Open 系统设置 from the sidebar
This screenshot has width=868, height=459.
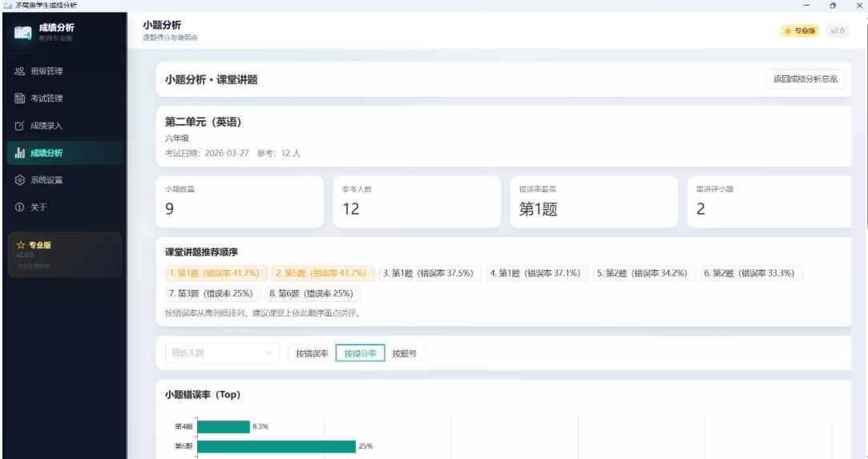tap(65, 179)
